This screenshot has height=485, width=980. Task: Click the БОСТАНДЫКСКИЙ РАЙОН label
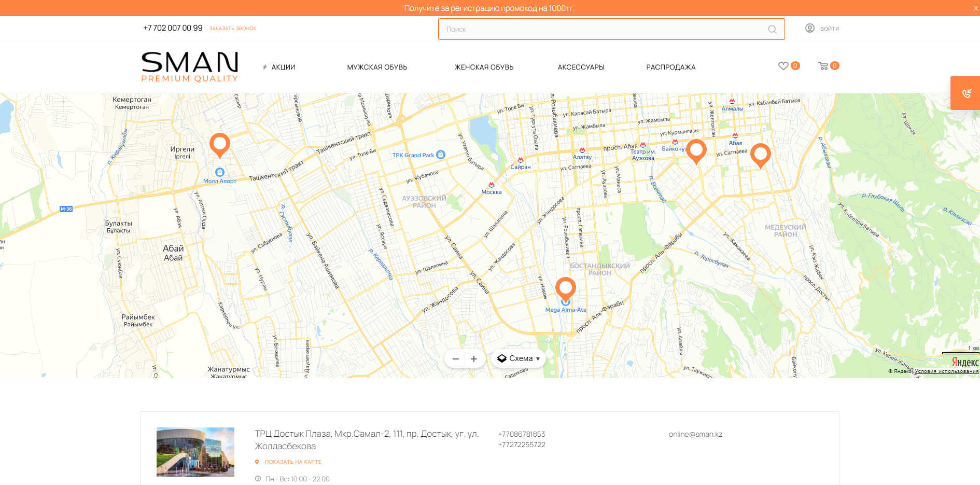pyautogui.click(x=600, y=269)
